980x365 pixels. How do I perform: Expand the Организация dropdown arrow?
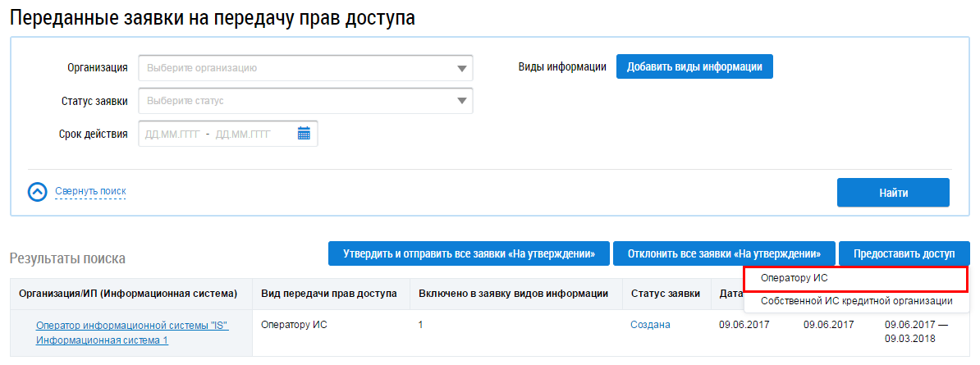[461, 69]
